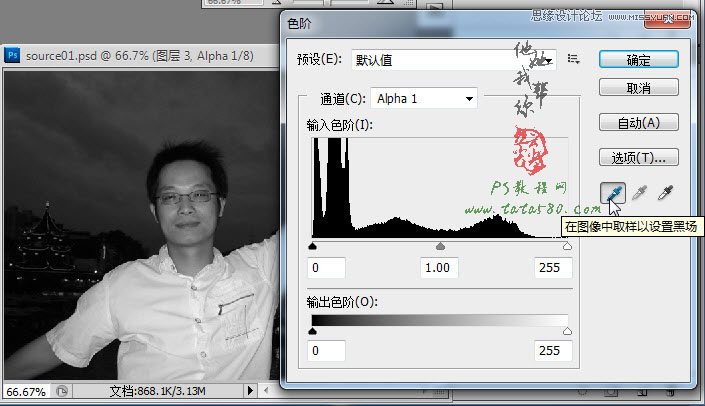The height and width of the screenshot is (406, 705).
Task: Click the scroll left arrow in status bar
Action: pos(266,390)
